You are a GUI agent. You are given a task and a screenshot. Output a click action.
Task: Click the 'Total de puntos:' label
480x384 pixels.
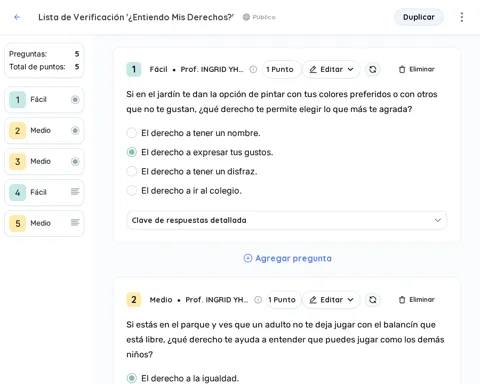point(37,67)
